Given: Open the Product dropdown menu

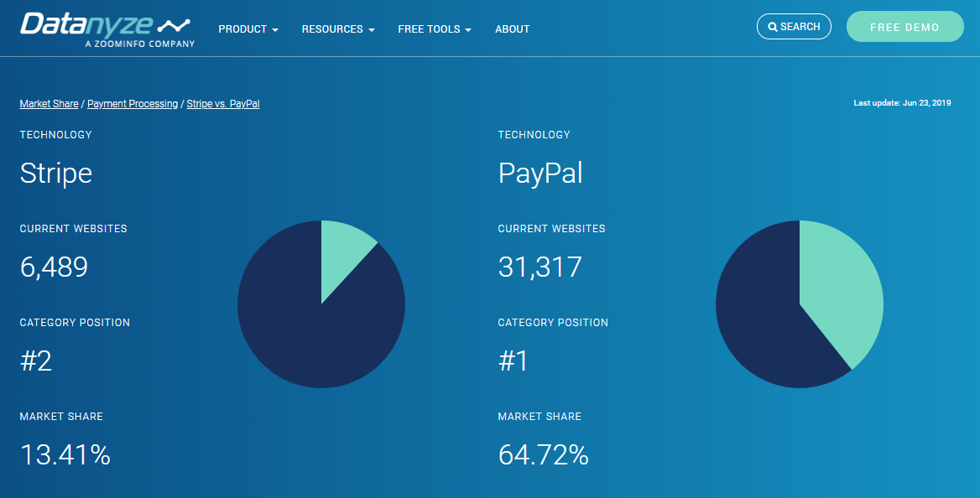Looking at the screenshot, I should (x=248, y=29).
